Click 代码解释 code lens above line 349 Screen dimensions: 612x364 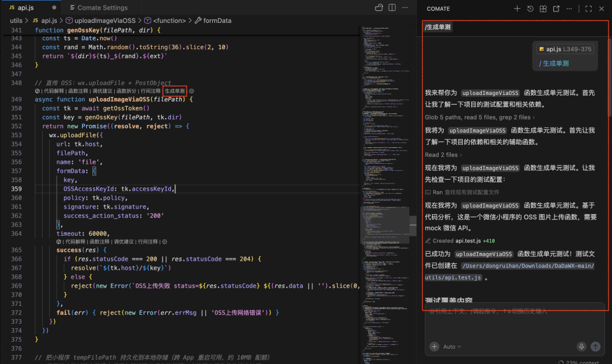pyautogui.click(x=54, y=91)
